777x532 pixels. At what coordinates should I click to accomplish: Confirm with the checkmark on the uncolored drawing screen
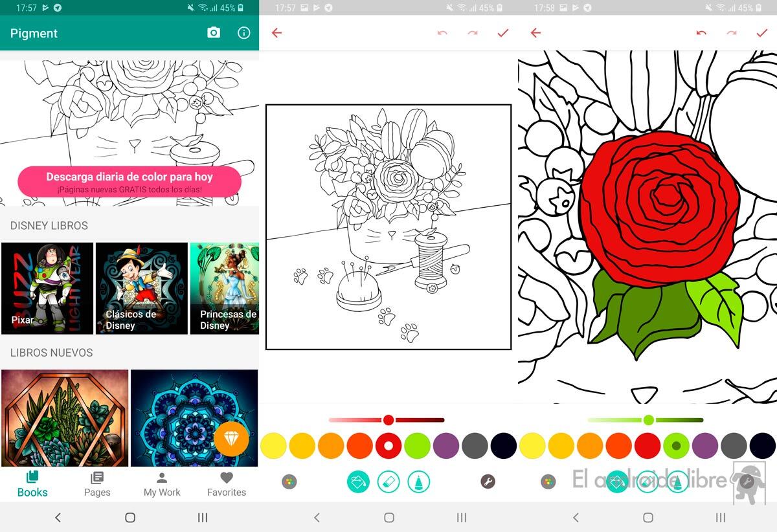click(x=503, y=33)
